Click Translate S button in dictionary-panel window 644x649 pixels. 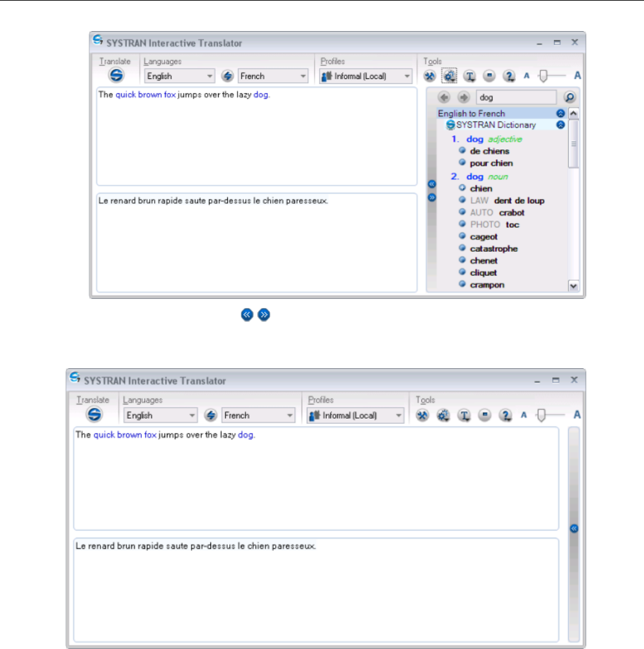(x=117, y=75)
